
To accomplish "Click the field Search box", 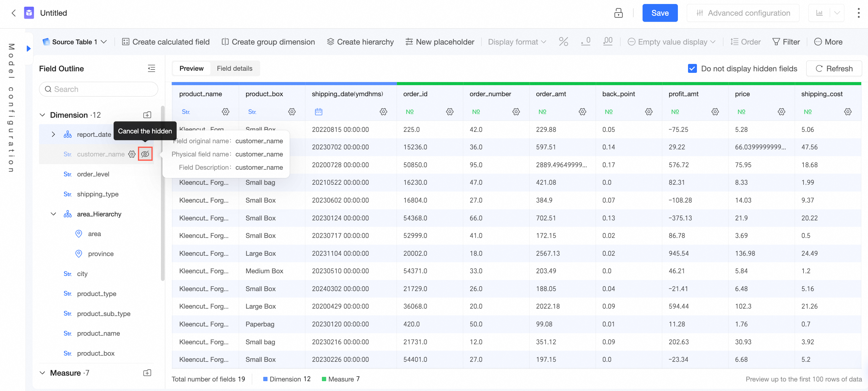I will point(98,89).
